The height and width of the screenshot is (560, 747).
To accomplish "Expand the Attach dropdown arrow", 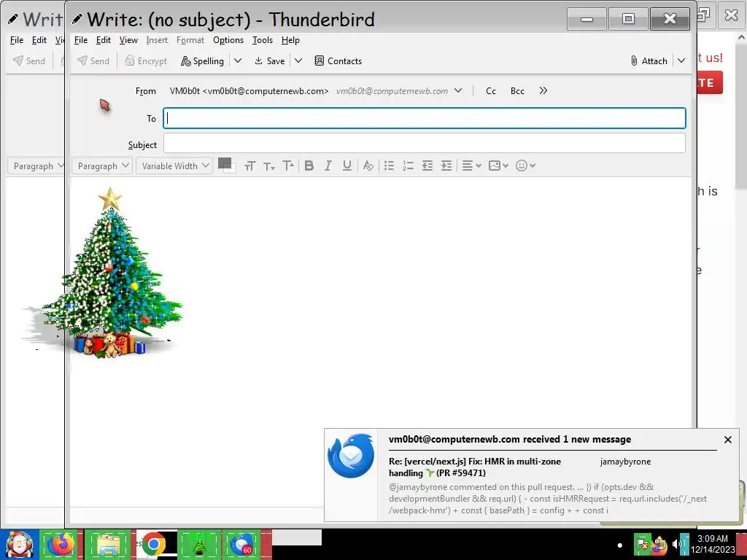I will click(681, 61).
